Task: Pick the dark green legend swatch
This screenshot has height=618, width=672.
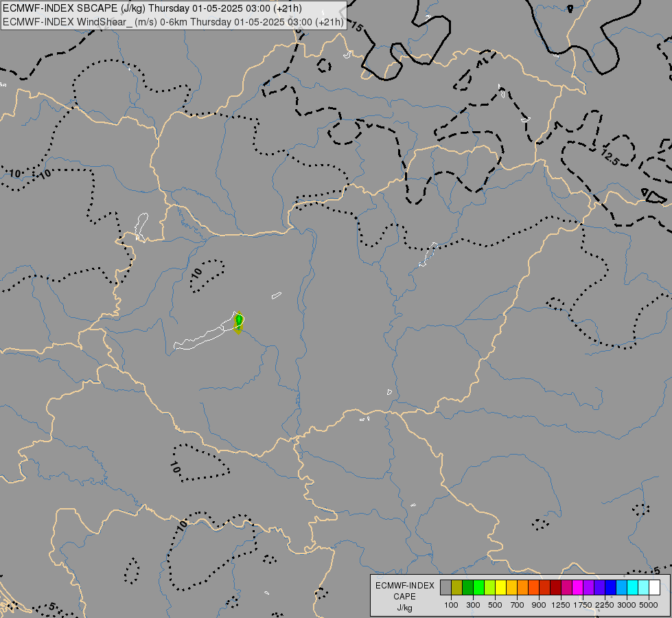Action: point(467,587)
